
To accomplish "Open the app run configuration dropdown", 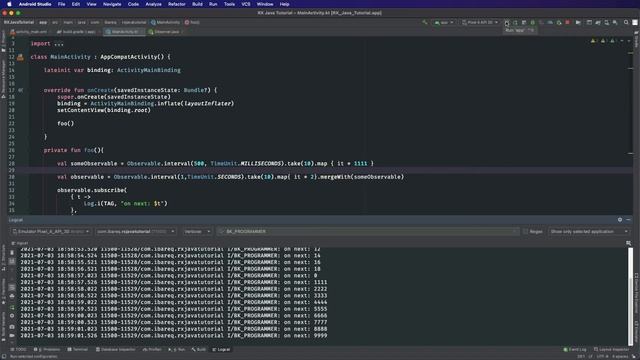I will click(x=444, y=22).
